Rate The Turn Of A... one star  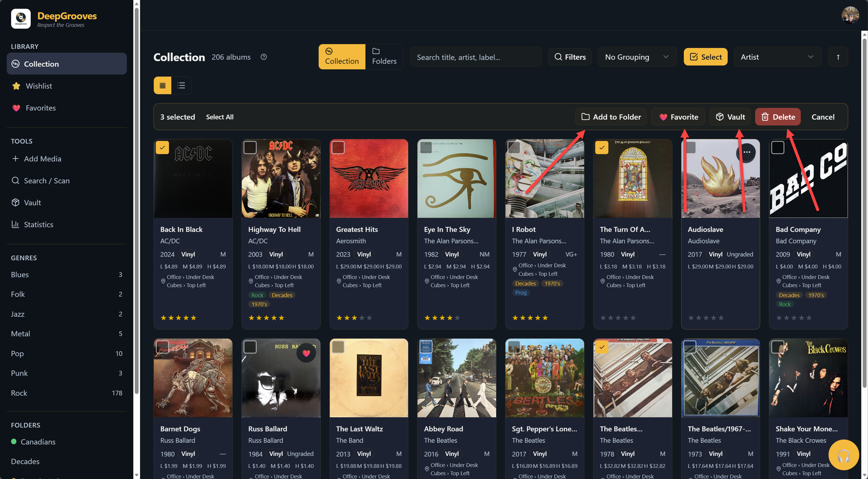pyautogui.click(x=603, y=318)
